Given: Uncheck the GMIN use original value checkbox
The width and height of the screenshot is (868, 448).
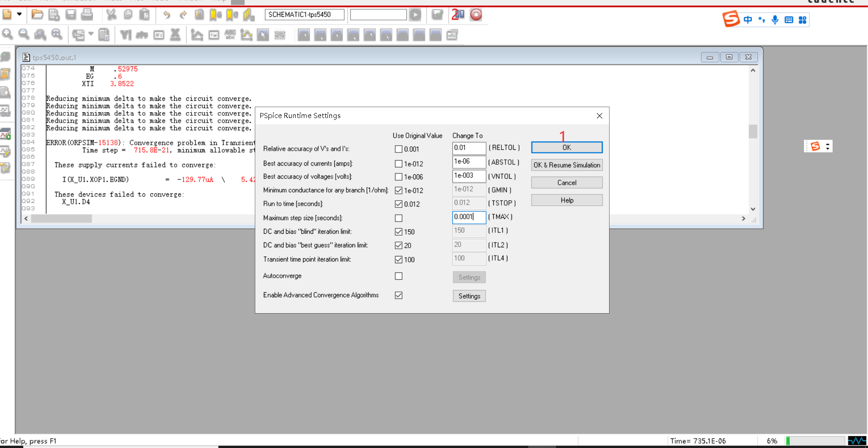Looking at the screenshot, I should tap(398, 191).
